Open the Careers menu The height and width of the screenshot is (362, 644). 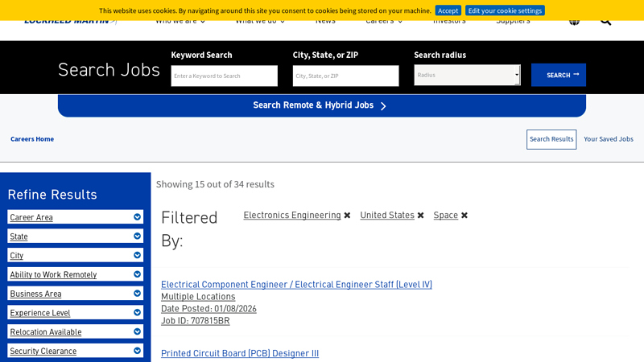point(384,22)
